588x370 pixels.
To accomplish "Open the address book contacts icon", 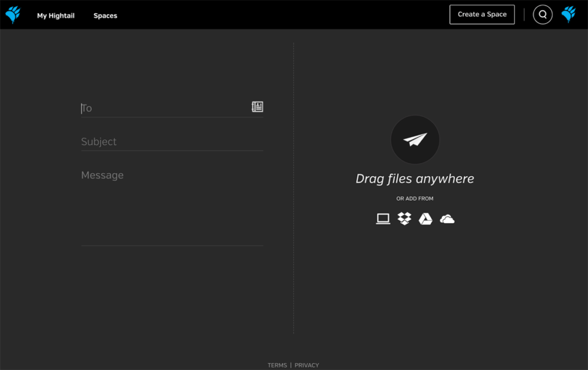I will (257, 107).
